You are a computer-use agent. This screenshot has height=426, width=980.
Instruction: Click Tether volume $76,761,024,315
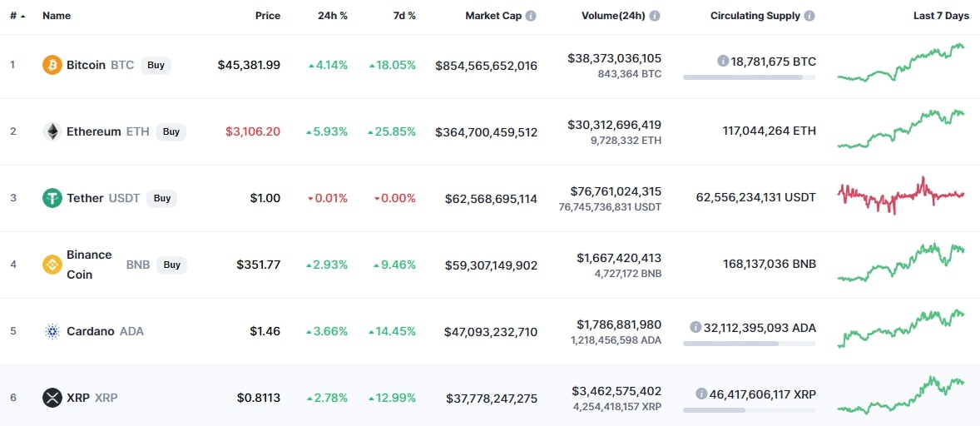click(616, 191)
